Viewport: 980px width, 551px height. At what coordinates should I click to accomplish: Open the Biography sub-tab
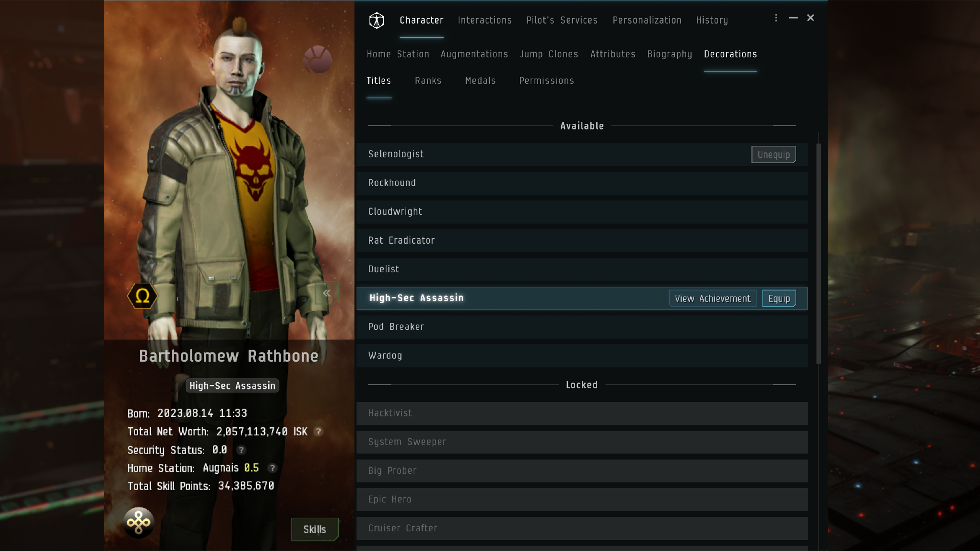(670, 54)
